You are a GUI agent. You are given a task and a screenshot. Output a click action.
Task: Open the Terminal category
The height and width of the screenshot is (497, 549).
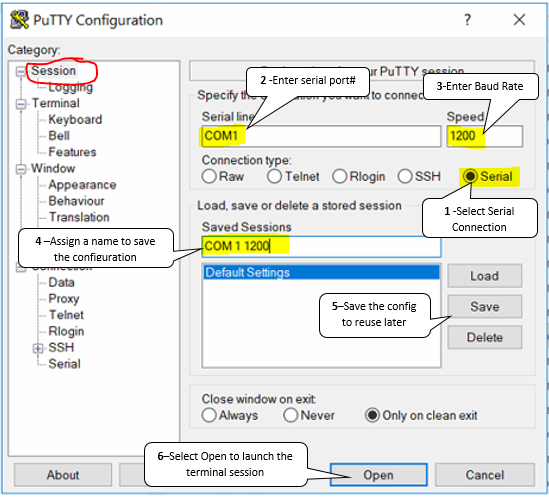coord(56,103)
